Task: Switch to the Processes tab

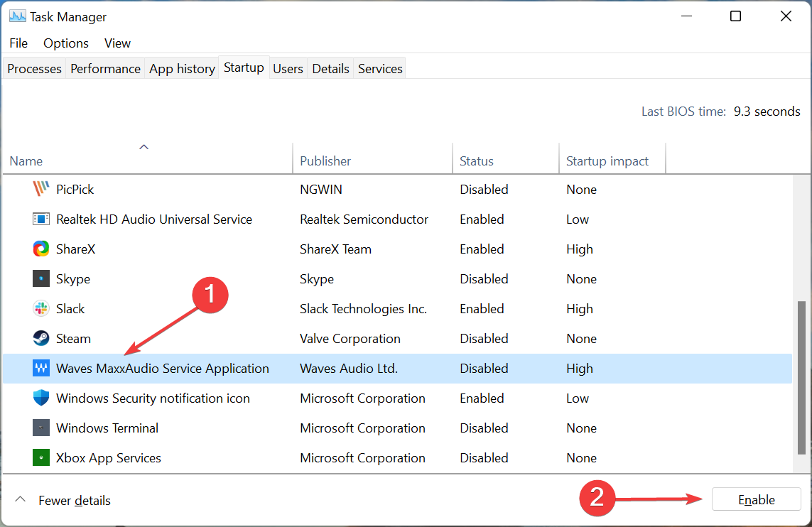Action: [x=34, y=68]
